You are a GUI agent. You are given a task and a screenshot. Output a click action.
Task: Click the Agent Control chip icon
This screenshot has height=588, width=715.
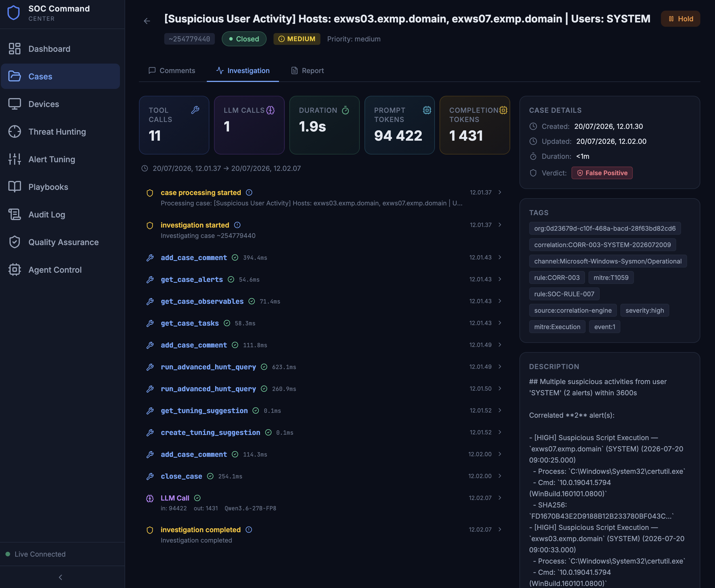click(15, 270)
